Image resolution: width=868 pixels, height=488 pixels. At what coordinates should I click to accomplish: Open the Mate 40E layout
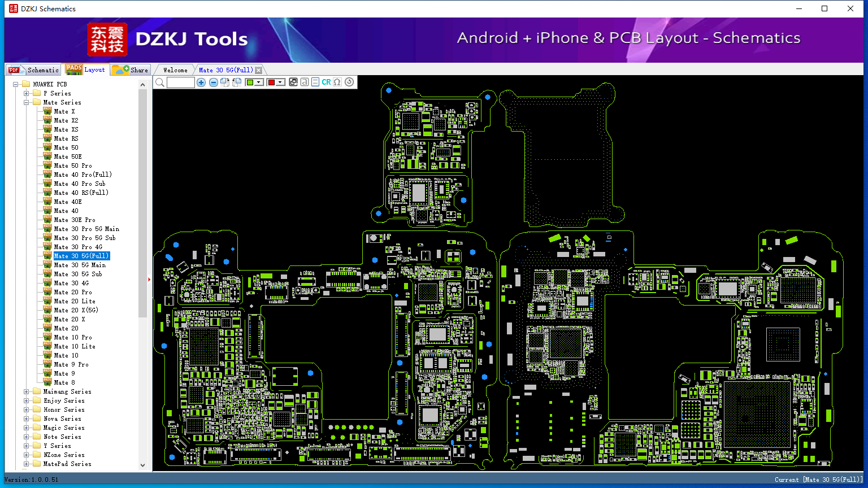[x=68, y=202]
